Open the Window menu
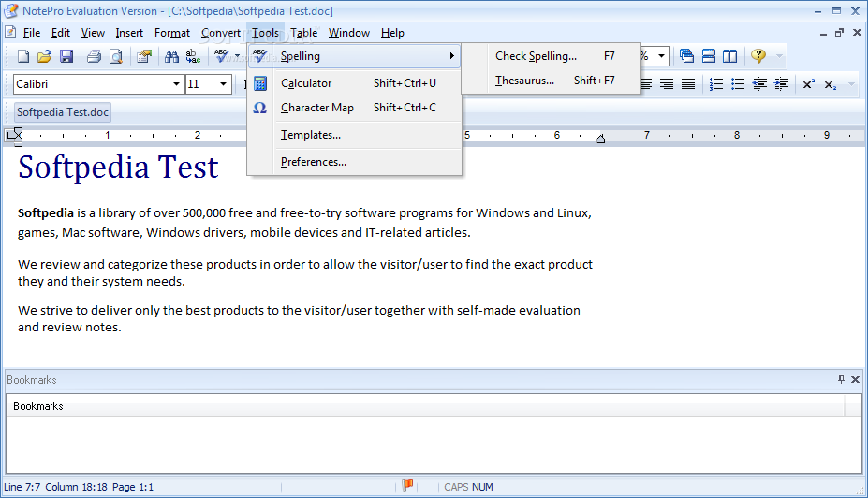 pos(348,33)
